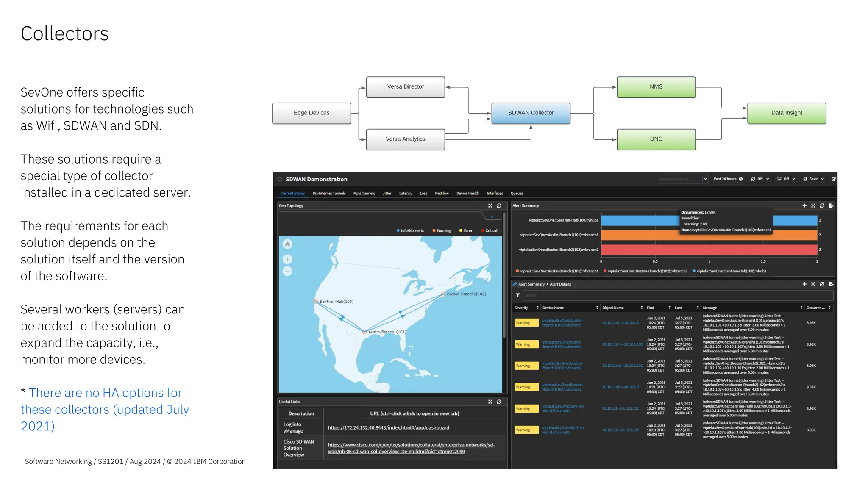Click the favorite star beside SDWAN Demonstration
Image resolution: width=868 pixels, height=488 pixels.
(x=280, y=179)
